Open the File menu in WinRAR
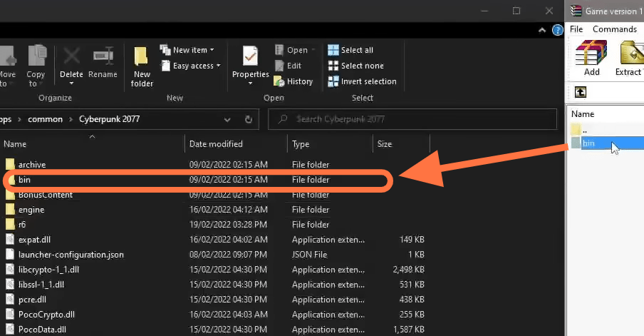 point(576,29)
